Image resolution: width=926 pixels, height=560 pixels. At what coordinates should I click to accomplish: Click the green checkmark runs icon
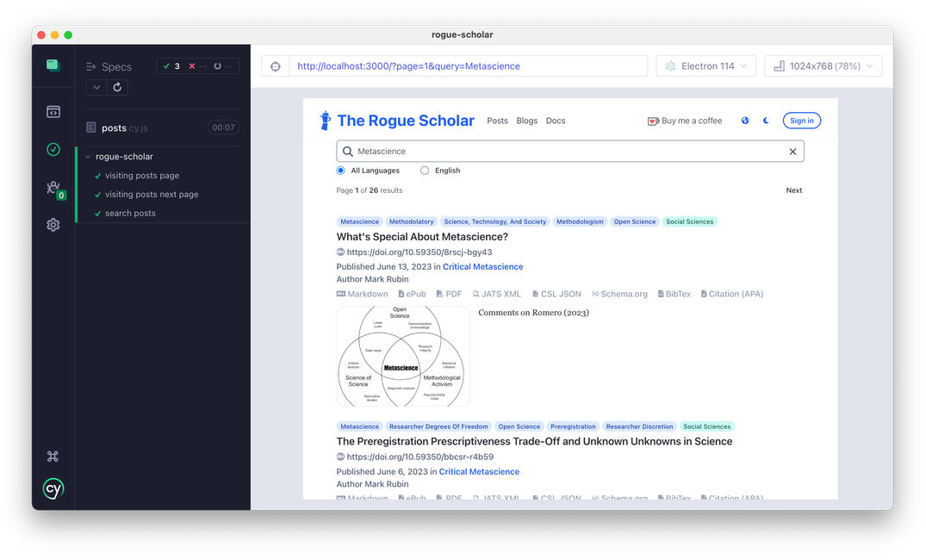tap(53, 149)
